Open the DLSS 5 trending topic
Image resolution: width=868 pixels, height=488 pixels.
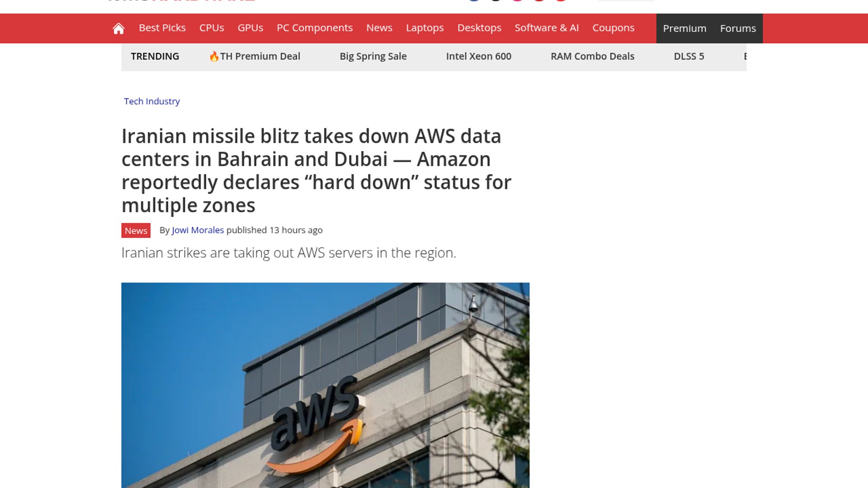[689, 56]
